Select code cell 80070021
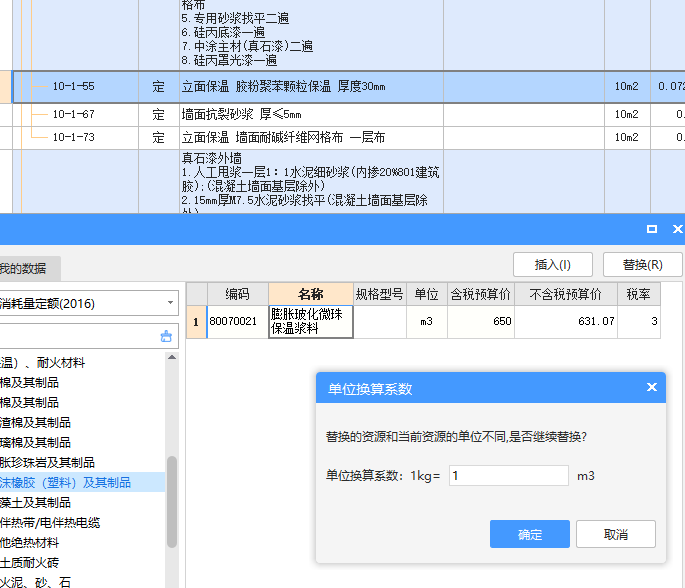685x588 pixels. pyautogui.click(x=237, y=322)
